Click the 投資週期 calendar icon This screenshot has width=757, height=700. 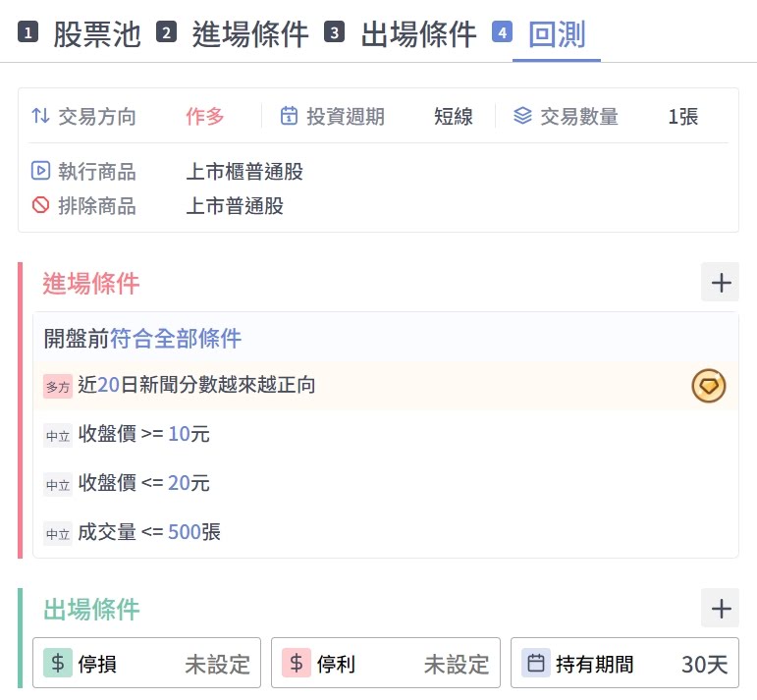point(289,116)
